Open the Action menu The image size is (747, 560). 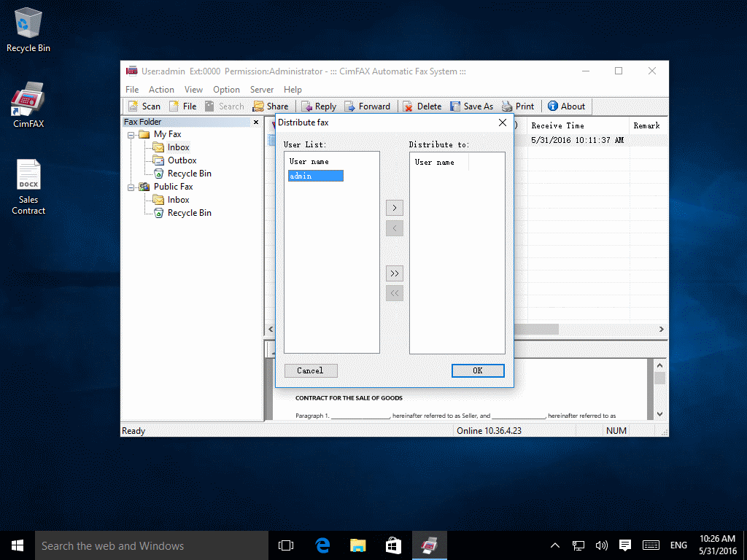pyautogui.click(x=161, y=90)
